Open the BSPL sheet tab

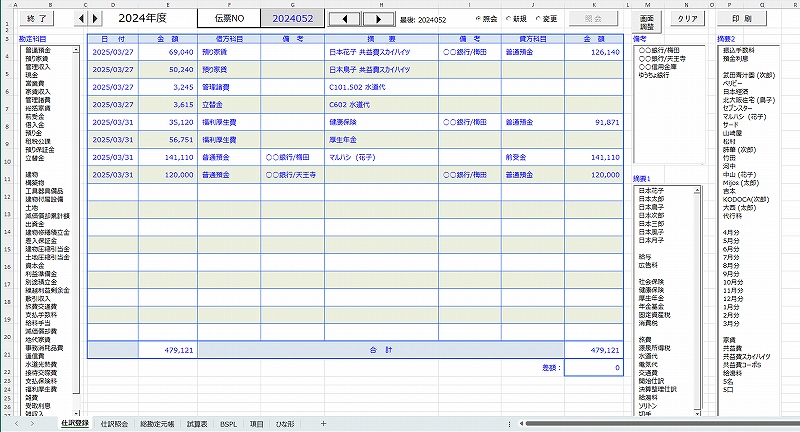[x=228, y=424]
